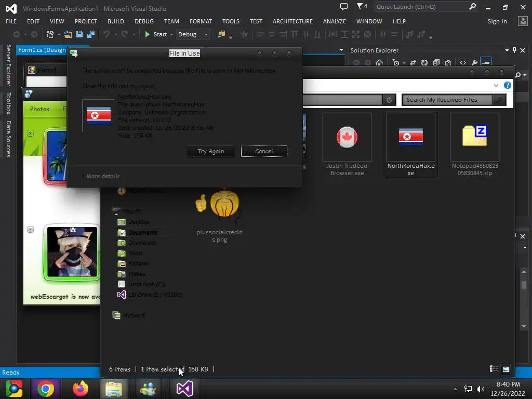Click the Save All toolbar icon
The width and height of the screenshot is (532, 399).
(x=90, y=34)
